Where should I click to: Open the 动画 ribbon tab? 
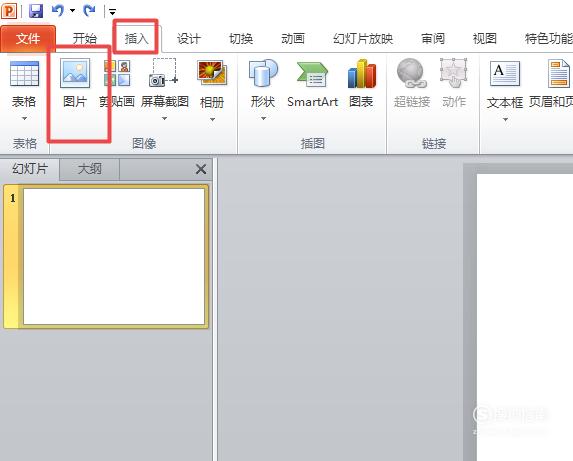coord(293,38)
